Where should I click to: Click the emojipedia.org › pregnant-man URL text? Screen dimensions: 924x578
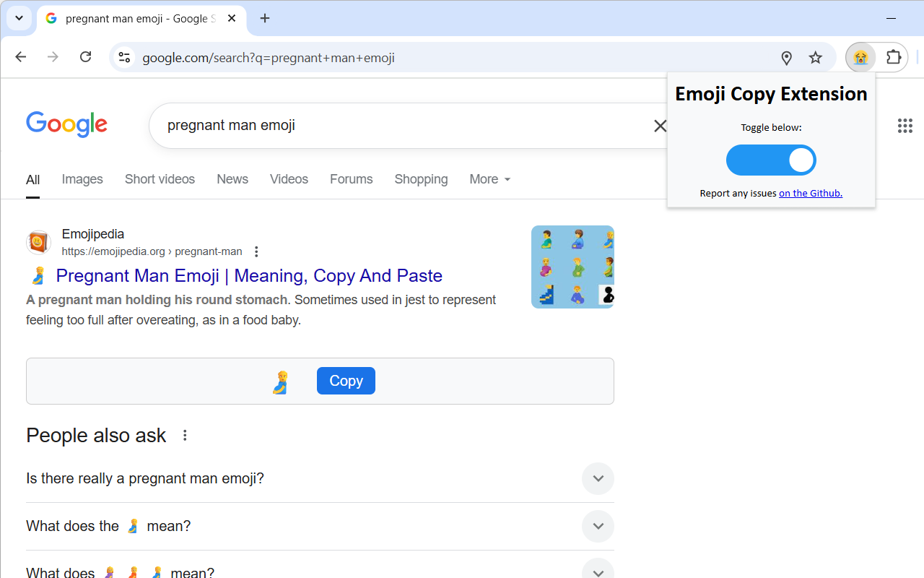pos(152,251)
